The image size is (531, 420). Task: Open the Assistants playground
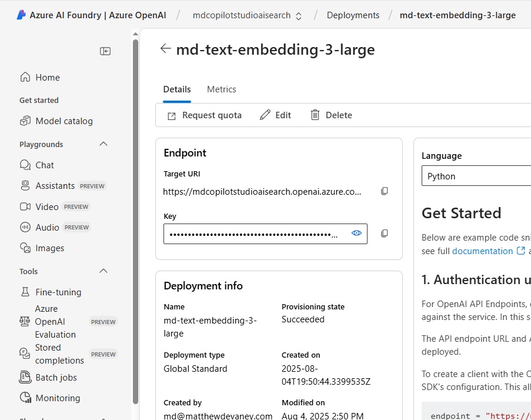coord(55,186)
